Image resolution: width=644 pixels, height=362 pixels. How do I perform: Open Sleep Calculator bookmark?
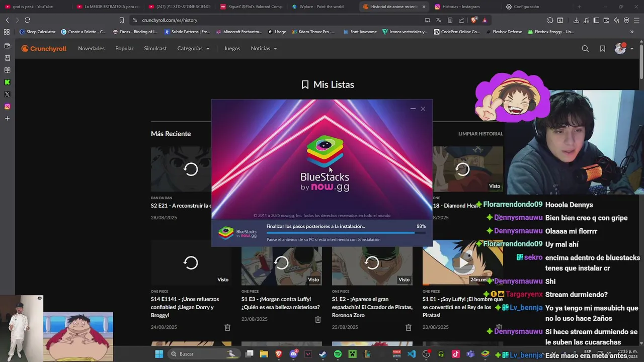(x=37, y=32)
